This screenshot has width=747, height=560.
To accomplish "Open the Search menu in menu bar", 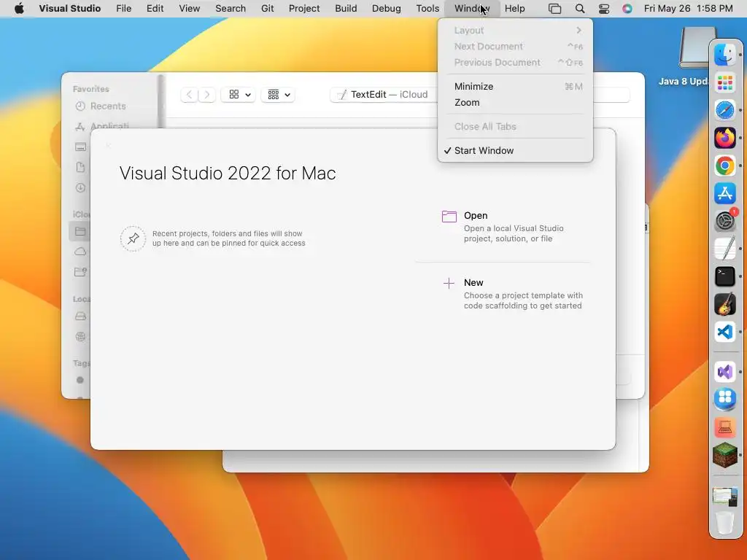I will pyautogui.click(x=231, y=9).
